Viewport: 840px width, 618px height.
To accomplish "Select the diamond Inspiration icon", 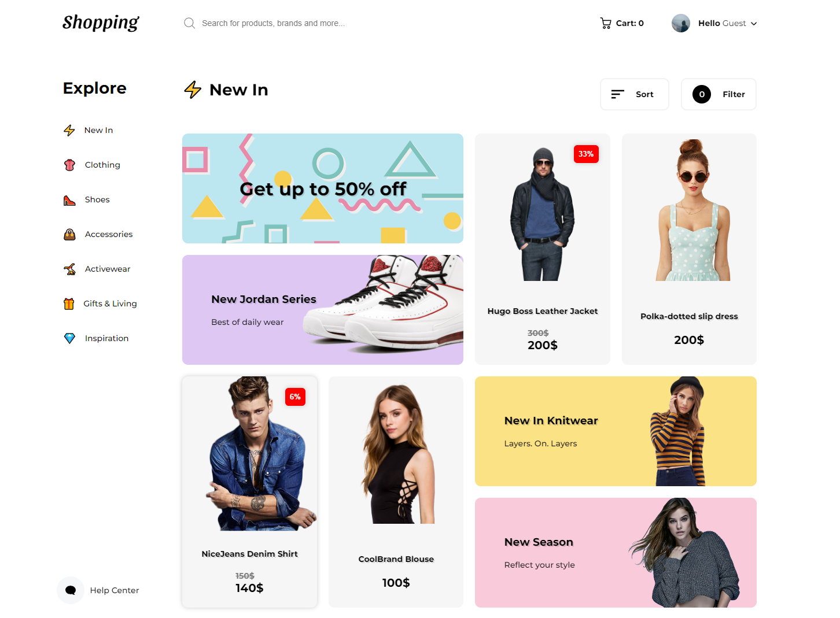I will [x=69, y=338].
